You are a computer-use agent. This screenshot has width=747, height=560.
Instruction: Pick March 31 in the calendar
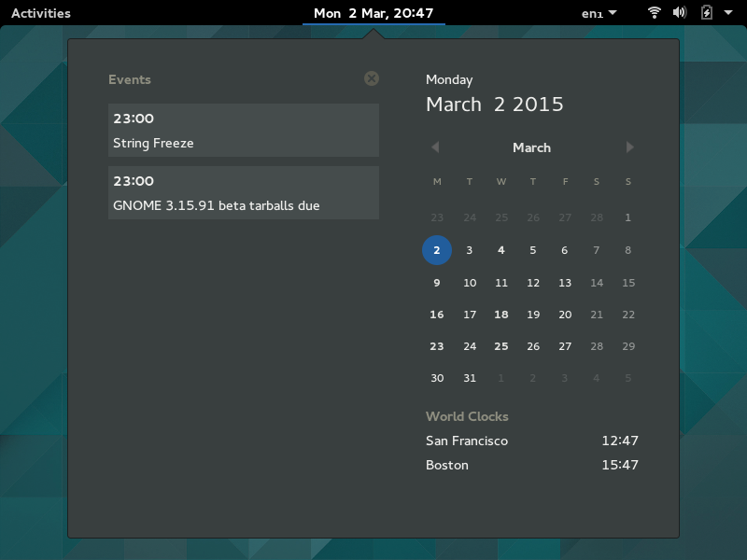[x=470, y=378]
